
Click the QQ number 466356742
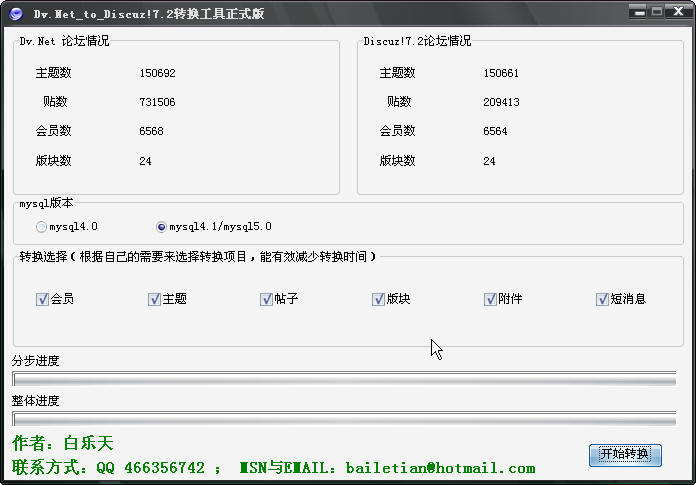click(164, 468)
